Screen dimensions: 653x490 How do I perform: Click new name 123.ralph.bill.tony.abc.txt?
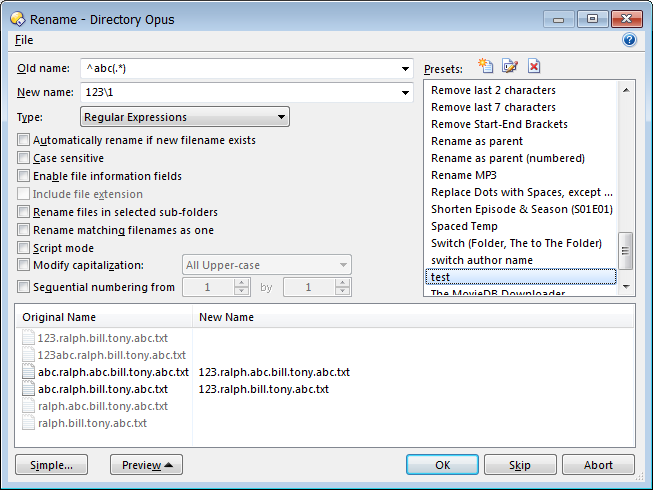[x=264, y=389]
